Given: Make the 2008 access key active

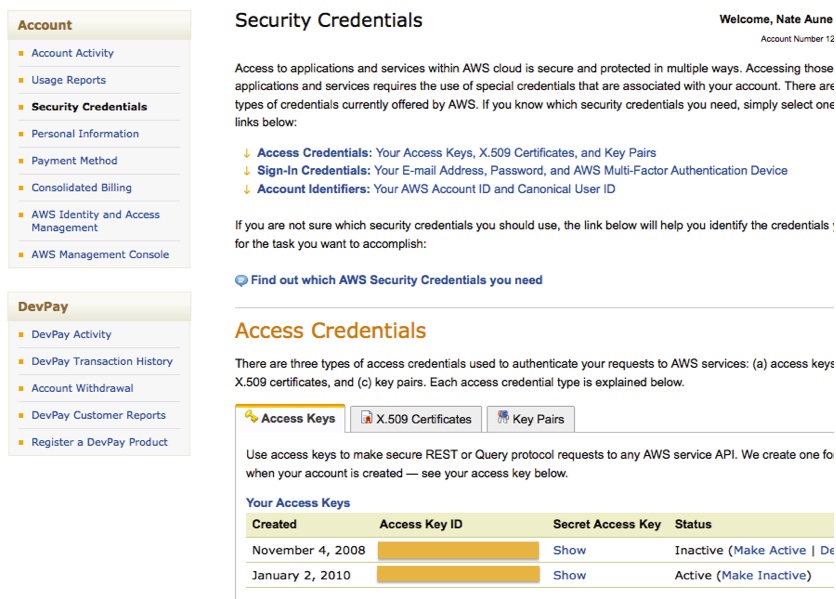Looking at the screenshot, I should (x=769, y=550).
